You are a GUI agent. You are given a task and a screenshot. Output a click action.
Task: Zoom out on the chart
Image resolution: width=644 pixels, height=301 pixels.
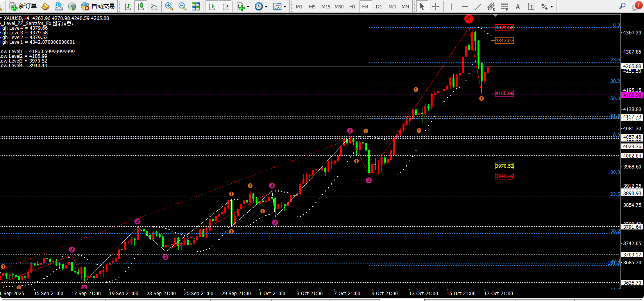[x=182, y=6]
